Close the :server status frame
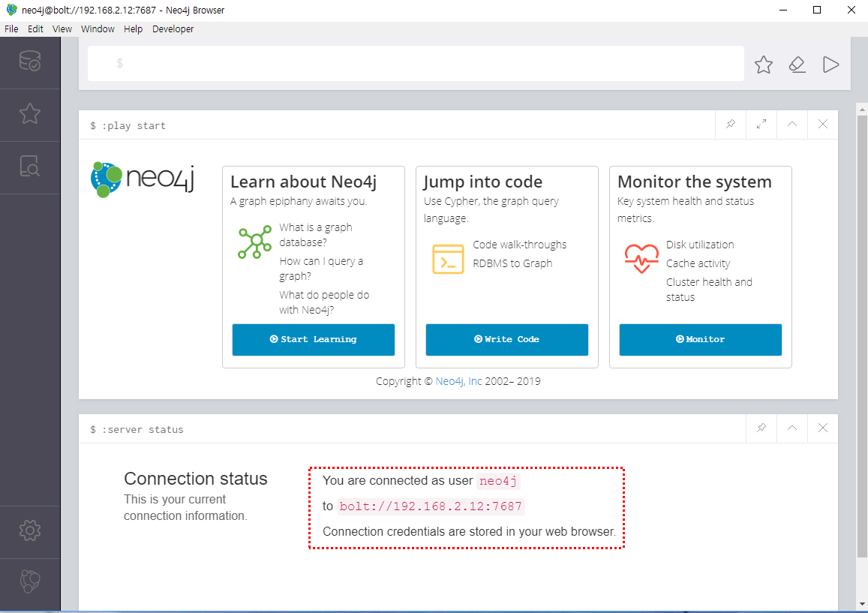 pyautogui.click(x=823, y=428)
